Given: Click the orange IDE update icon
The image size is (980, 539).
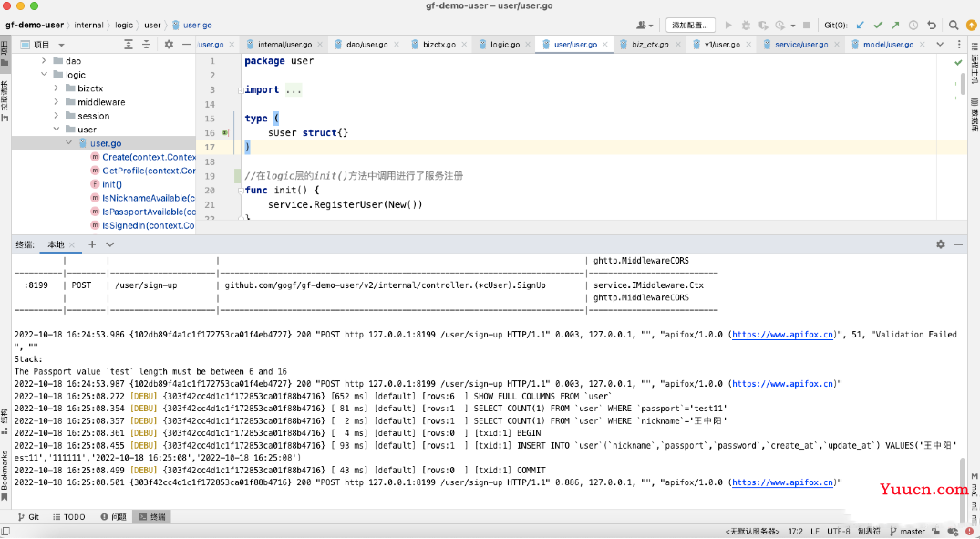Looking at the screenshot, I should click(x=971, y=25).
